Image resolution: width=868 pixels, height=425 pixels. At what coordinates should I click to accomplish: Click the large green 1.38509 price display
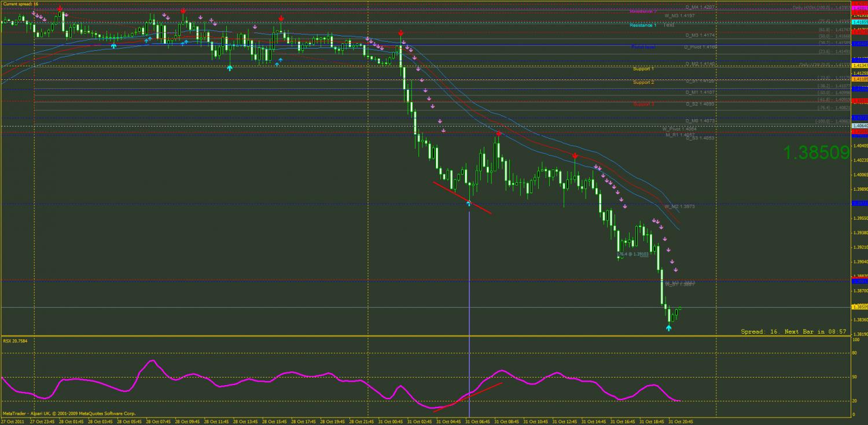(x=816, y=153)
